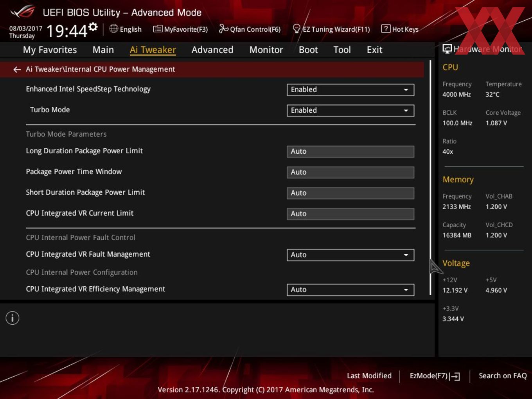Click CPU Integrated VR Current Limit field
This screenshot has width=532, height=399.
350,214
